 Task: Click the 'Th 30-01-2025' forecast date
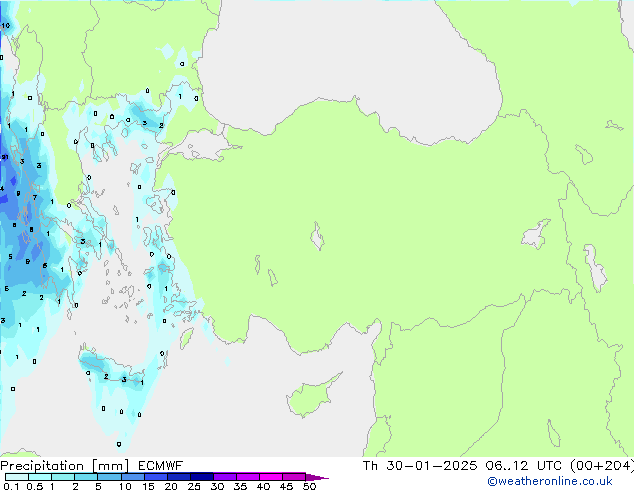point(420,466)
